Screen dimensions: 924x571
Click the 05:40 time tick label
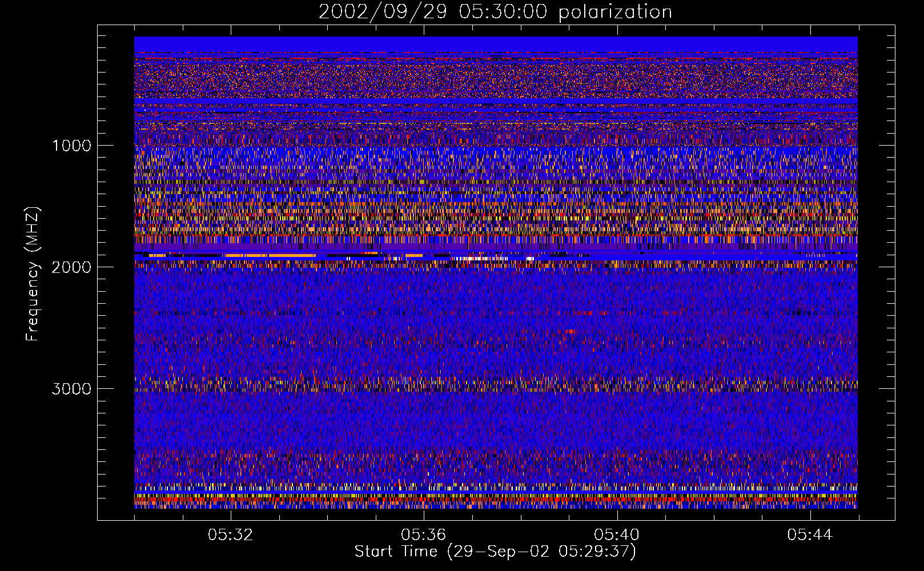point(617,535)
